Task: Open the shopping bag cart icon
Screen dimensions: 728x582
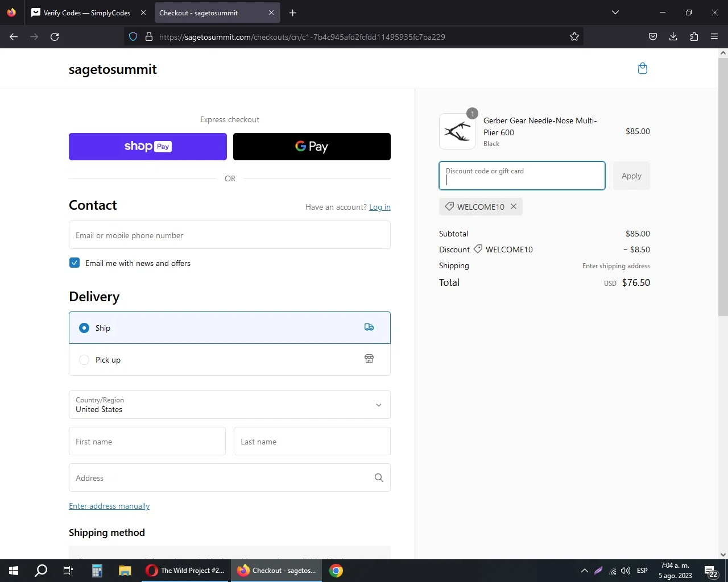Action: click(x=643, y=69)
